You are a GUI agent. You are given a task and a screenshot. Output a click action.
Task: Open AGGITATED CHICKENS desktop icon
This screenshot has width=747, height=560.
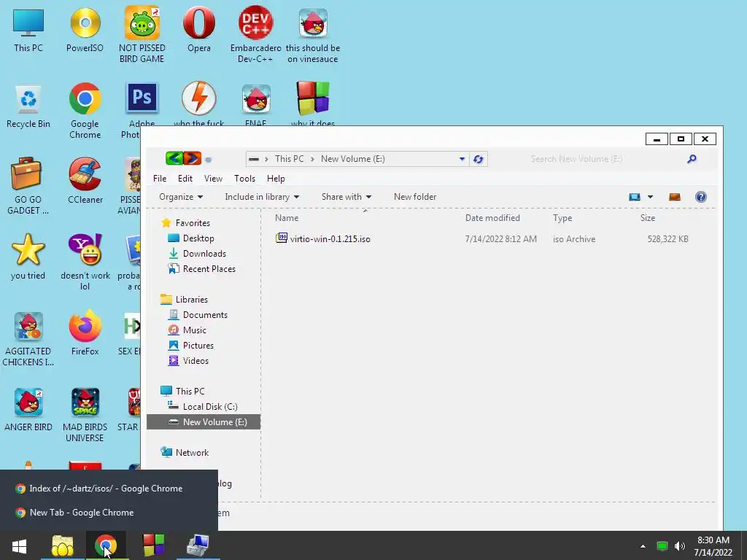click(28, 339)
